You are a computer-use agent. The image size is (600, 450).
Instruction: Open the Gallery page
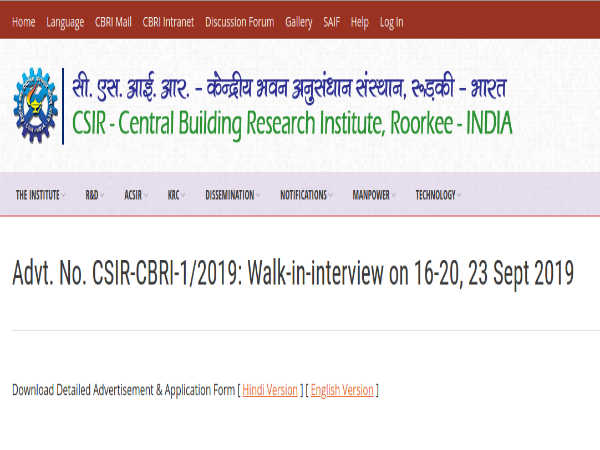(x=298, y=22)
